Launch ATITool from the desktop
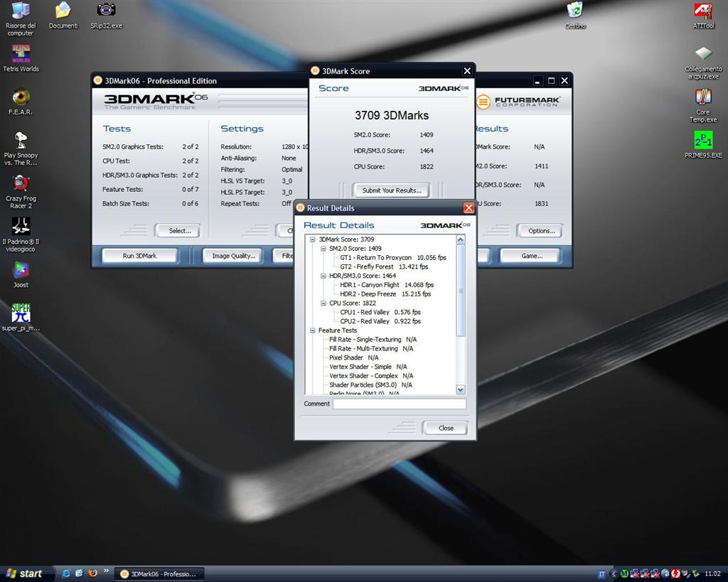This screenshot has height=582, width=728. pos(703,16)
